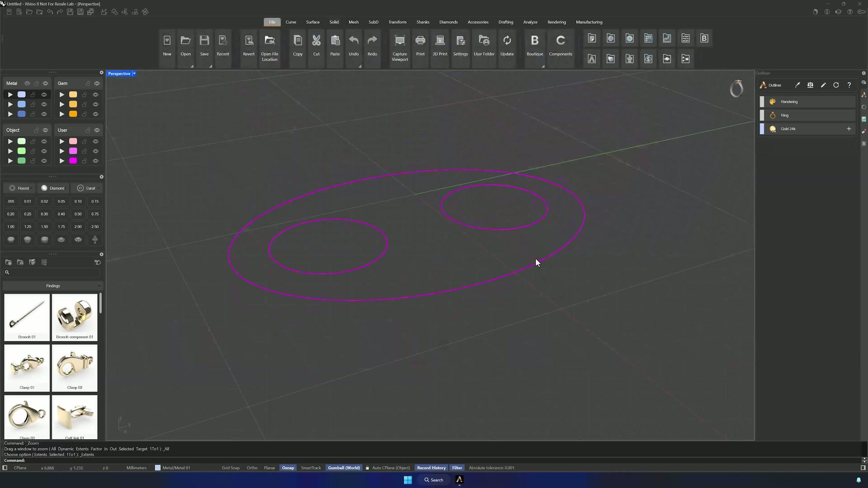Toggle Record History in status bar
Screen dimensions: 868x488
(431, 468)
